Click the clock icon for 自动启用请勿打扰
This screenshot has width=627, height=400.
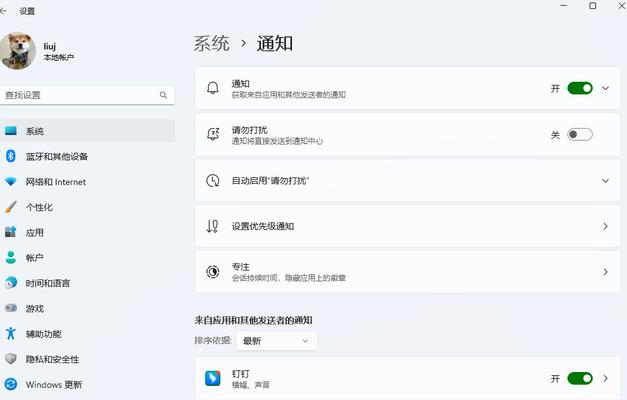click(x=213, y=180)
